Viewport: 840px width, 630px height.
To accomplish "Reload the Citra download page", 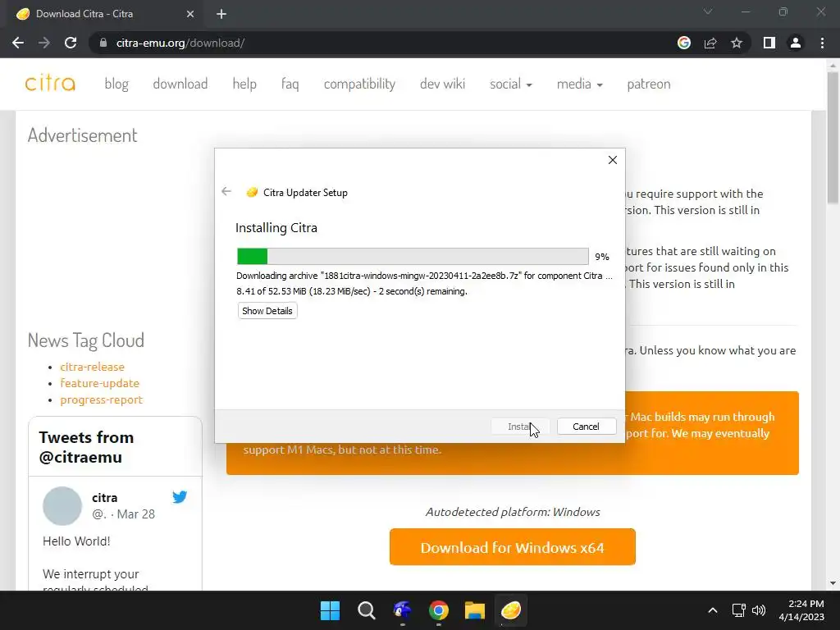I will click(71, 43).
